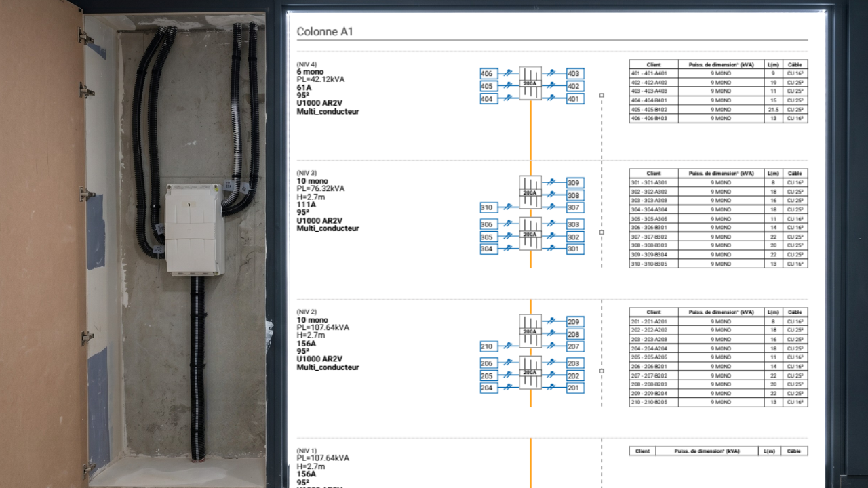Select the 200A block connected to box 403
The image size is (868, 488).
[x=530, y=83]
